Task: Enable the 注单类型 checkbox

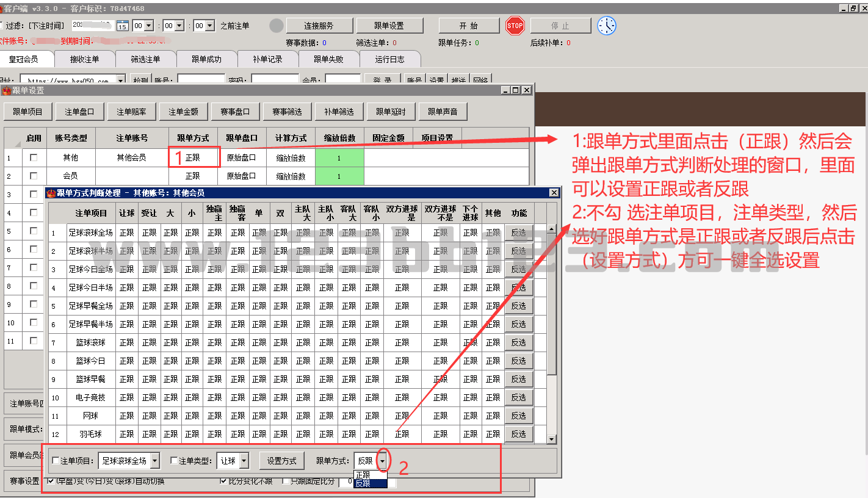Action: point(175,461)
